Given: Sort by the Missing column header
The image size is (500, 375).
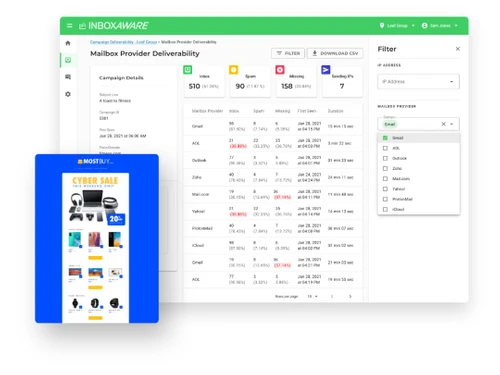Looking at the screenshot, I should [282, 111].
